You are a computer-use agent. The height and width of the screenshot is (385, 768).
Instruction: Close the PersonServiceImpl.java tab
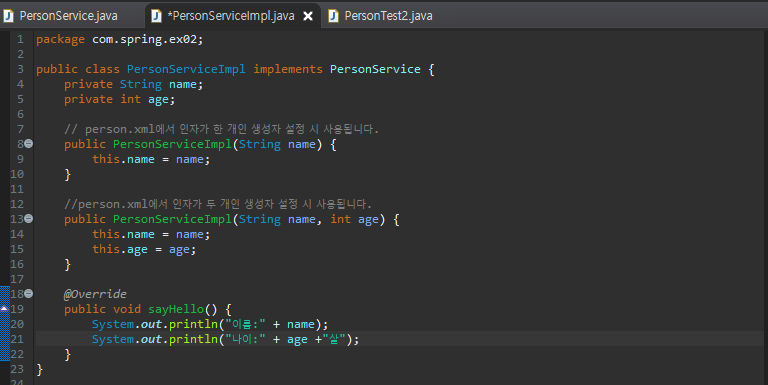pyautogui.click(x=308, y=16)
